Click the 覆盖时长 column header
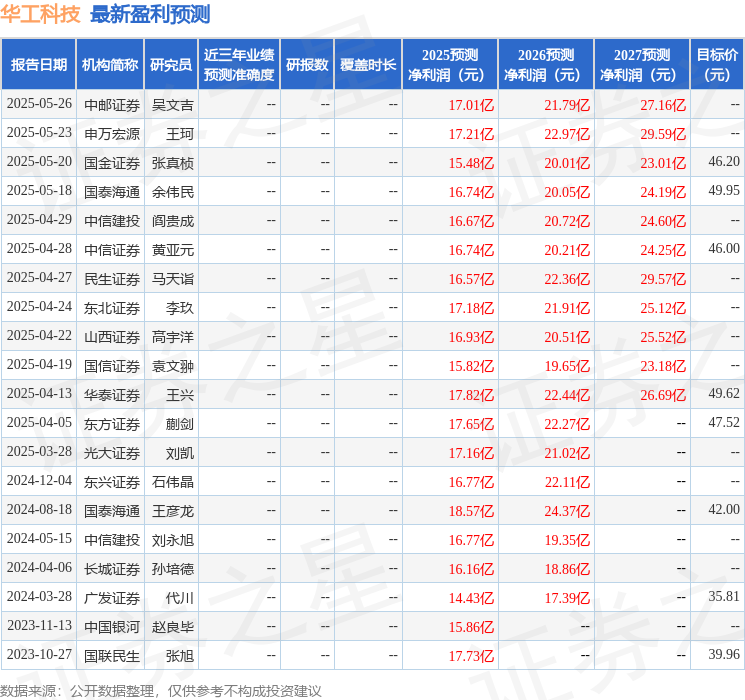 click(367, 64)
